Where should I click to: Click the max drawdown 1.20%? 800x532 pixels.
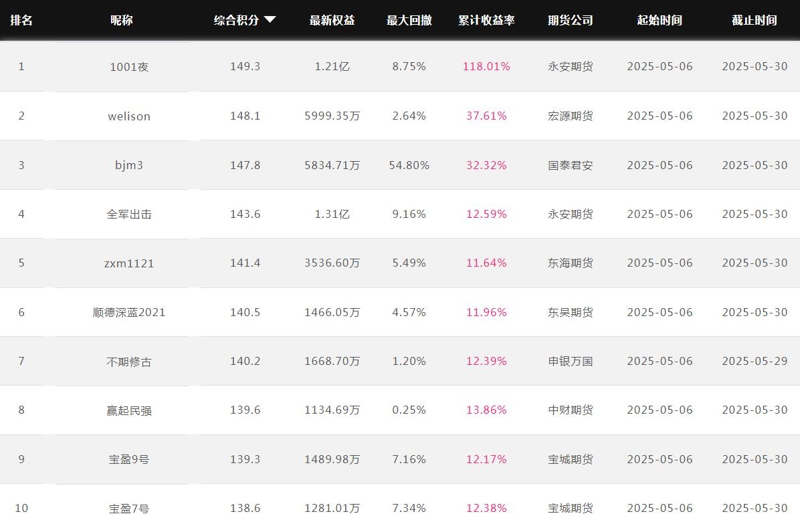409,361
